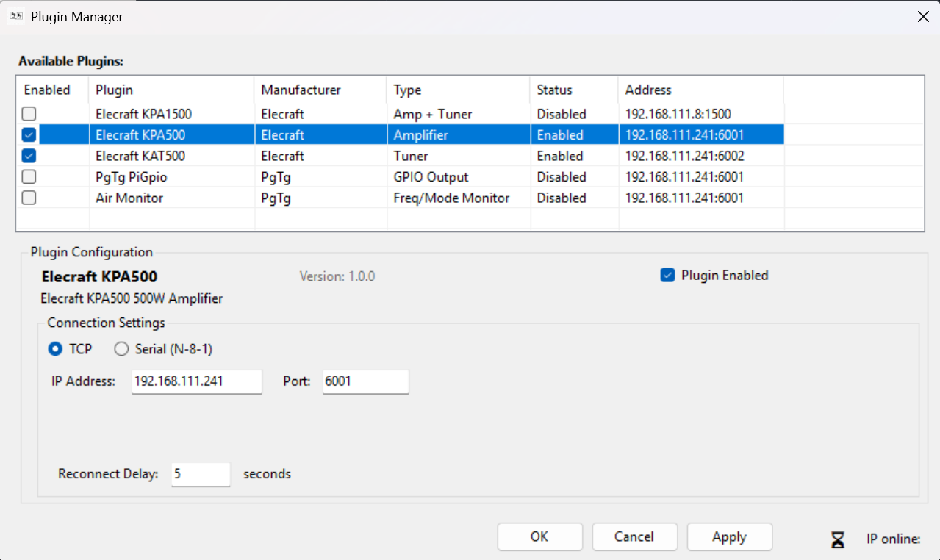940x560 pixels.
Task: Click the Plugin Manager title bar icon
Action: point(15,15)
